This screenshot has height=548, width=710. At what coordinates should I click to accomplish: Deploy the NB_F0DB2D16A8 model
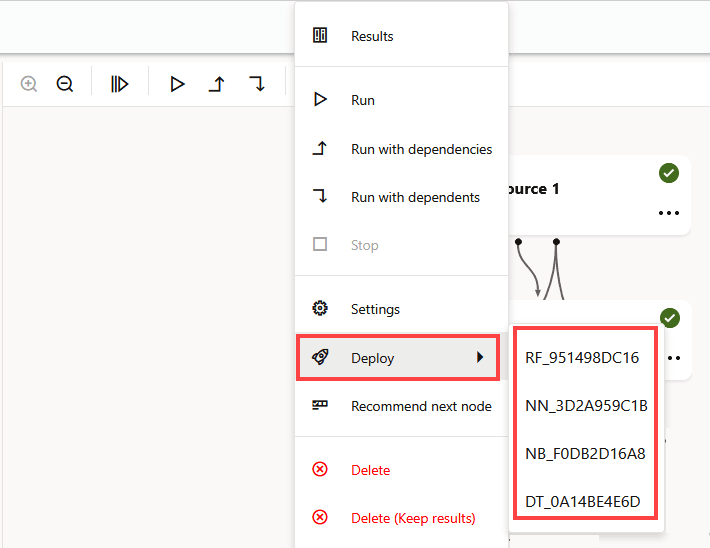point(585,454)
